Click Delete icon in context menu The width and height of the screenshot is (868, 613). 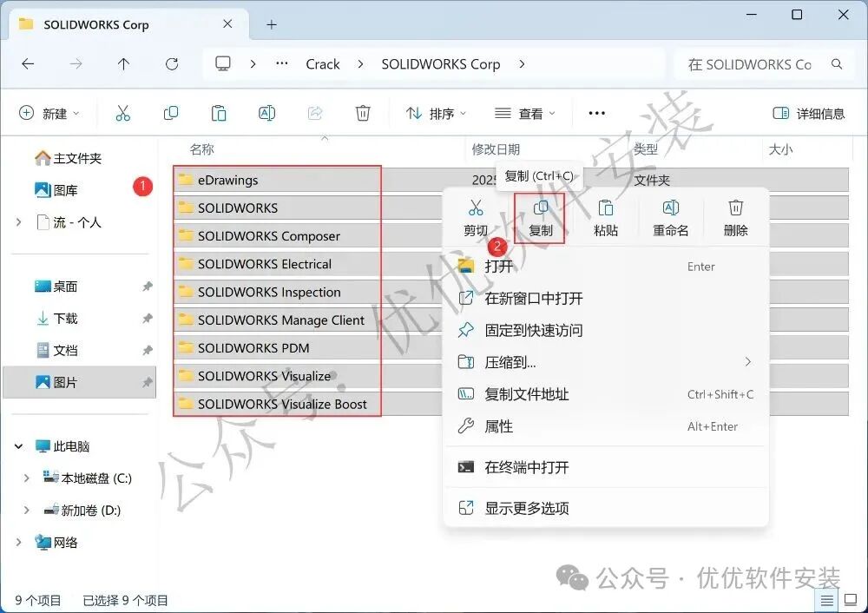coord(736,208)
